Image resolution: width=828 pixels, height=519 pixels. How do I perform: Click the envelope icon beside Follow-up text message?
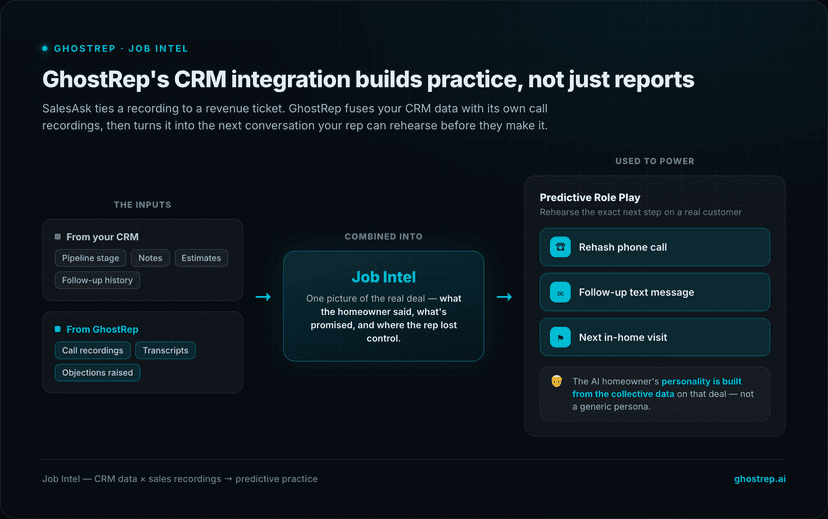pos(560,292)
